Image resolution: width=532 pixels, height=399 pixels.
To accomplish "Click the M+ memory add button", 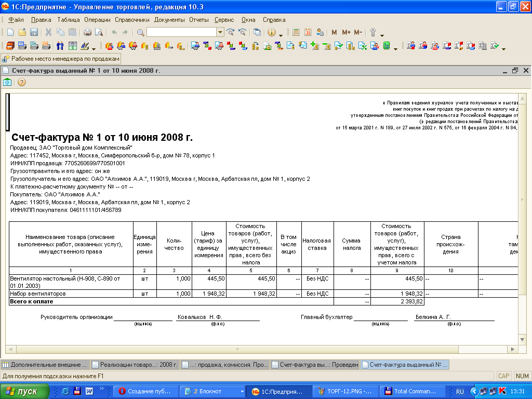I will [346, 32].
